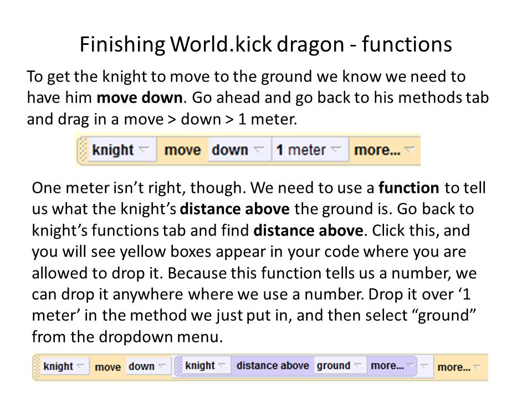Expand down dropdown in the second code block
The image size is (532, 399).
click(x=147, y=366)
